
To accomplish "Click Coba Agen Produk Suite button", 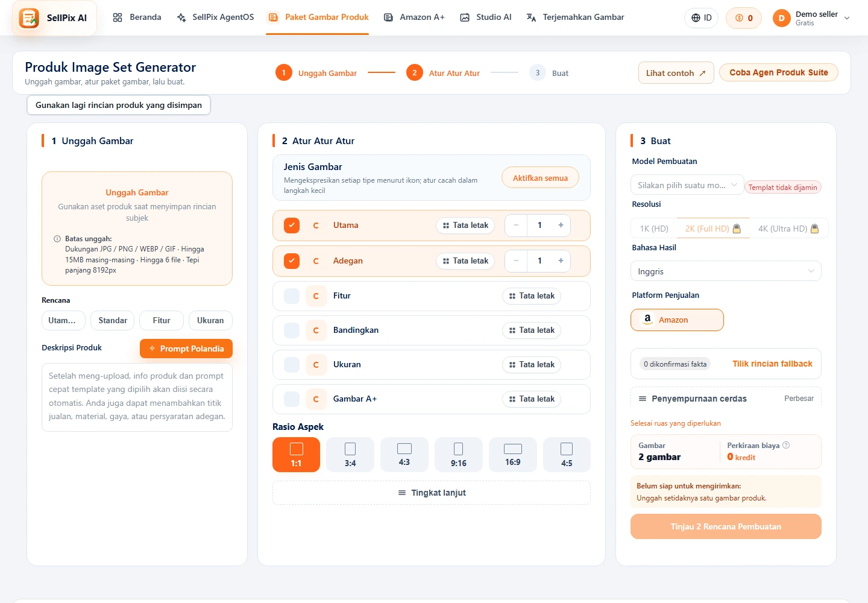I will click(x=779, y=72).
